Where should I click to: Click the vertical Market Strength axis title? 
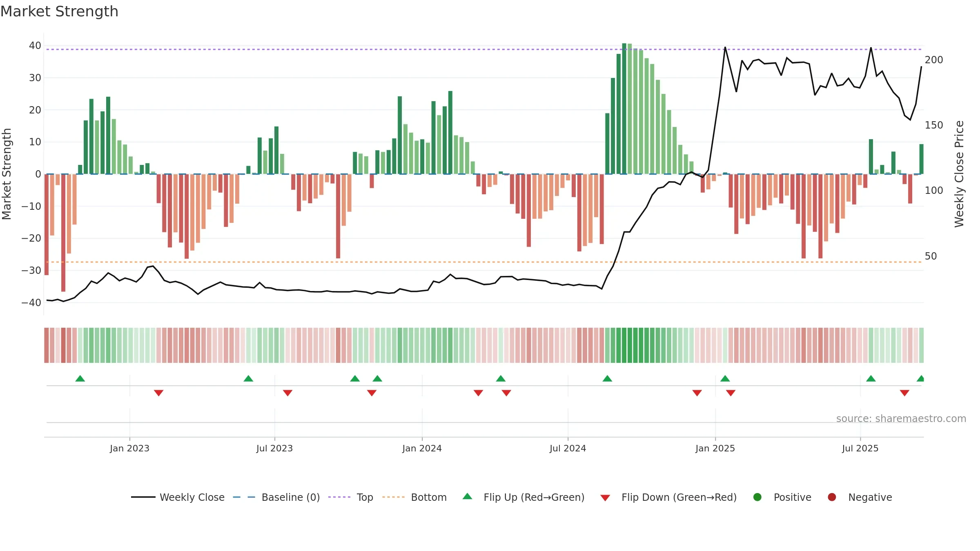[7, 174]
